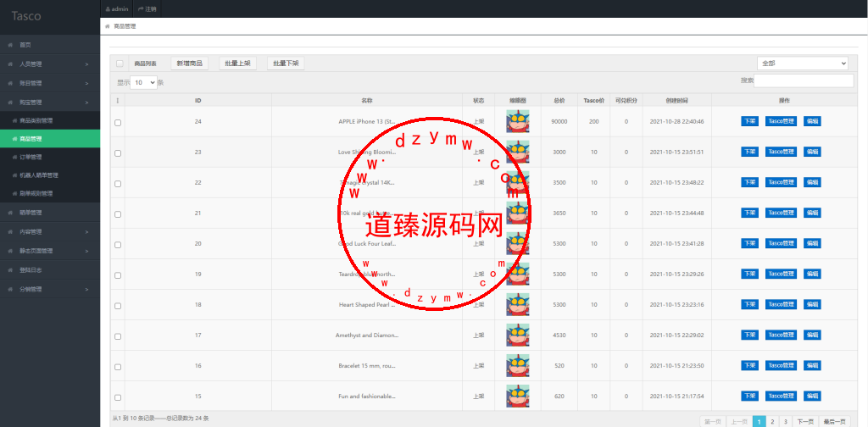Viewport: 868px width, 427px height.
Task: Select the highlighted 商品管理 sidebar item
Action: [x=50, y=139]
